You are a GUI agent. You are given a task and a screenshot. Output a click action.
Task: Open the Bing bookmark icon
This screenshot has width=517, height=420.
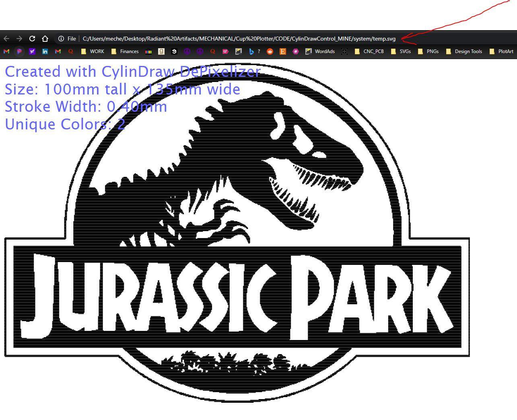click(x=251, y=51)
